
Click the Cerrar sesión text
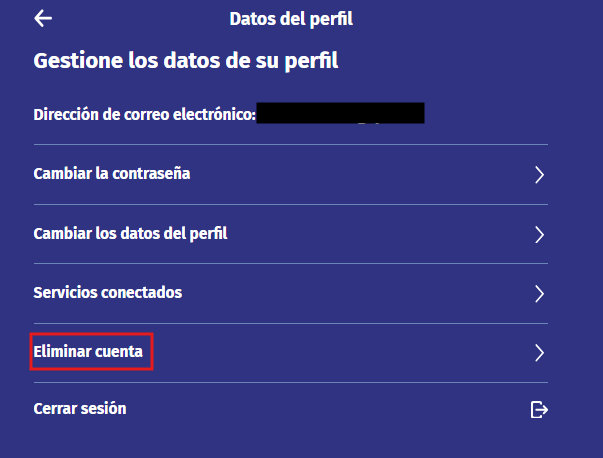[x=80, y=408]
